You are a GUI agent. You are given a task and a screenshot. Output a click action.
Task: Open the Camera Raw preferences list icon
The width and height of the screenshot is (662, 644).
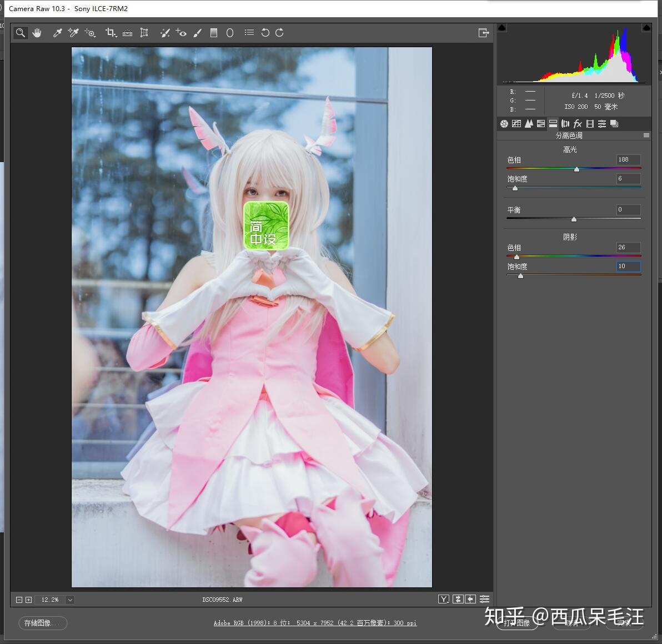249,33
